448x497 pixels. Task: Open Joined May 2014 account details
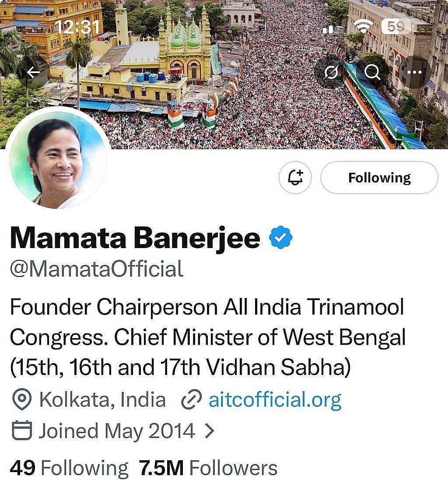click(116, 431)
